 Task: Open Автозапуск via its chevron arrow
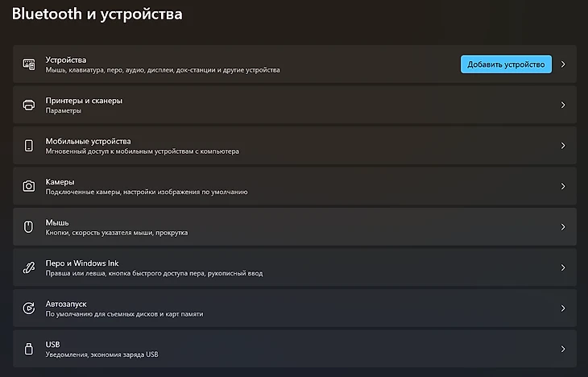click(x=563, y=309)
